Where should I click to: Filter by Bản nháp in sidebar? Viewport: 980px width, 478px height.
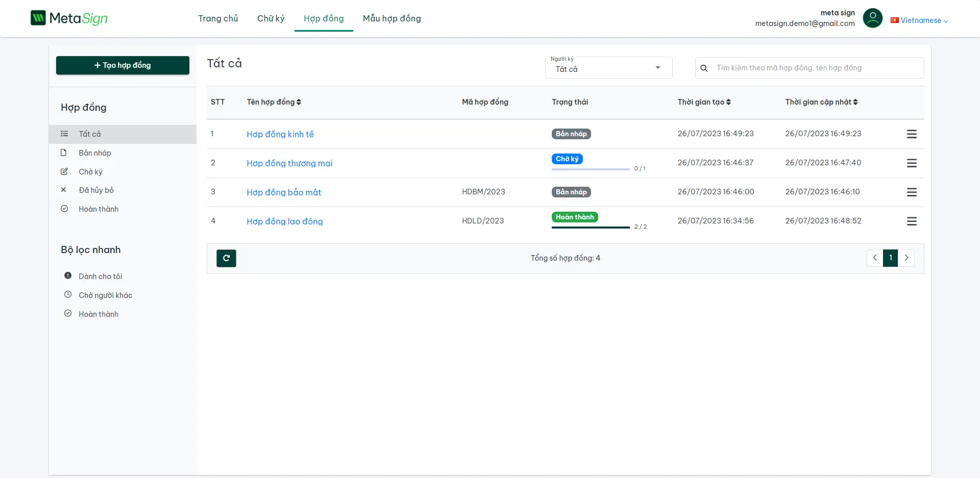122,153
